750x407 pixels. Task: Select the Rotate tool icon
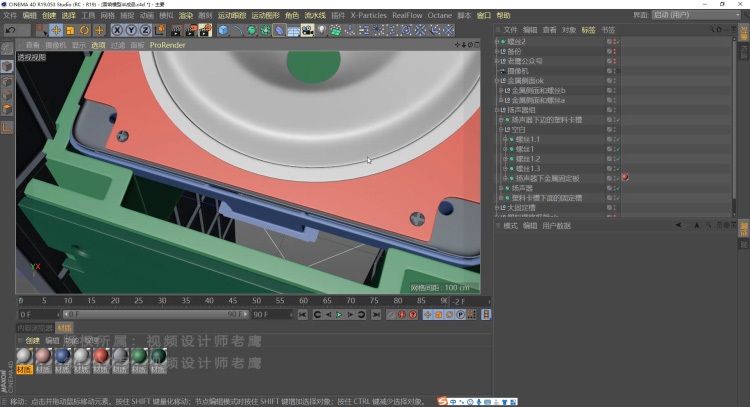click(x=84, y=30)
